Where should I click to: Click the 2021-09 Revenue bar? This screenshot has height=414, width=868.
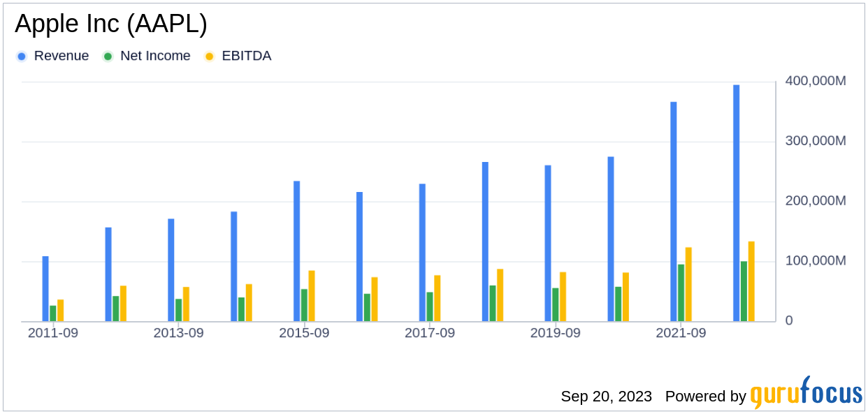pos(674,212)
